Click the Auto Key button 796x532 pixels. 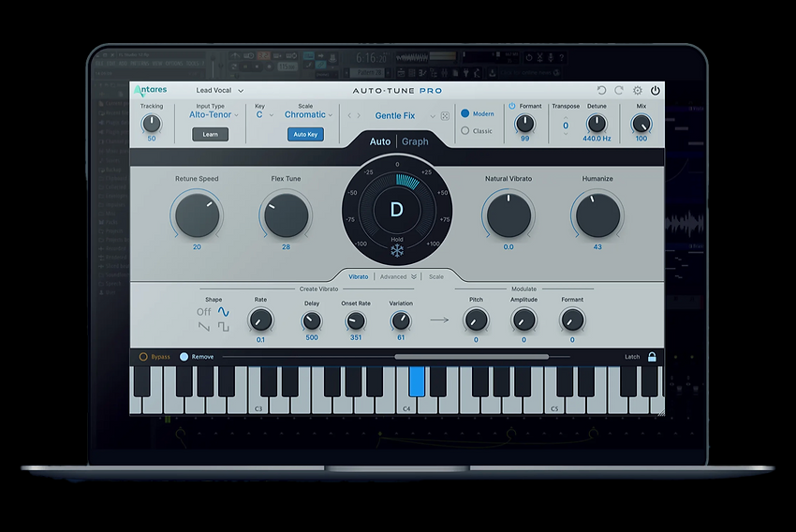tap(305, 135)
